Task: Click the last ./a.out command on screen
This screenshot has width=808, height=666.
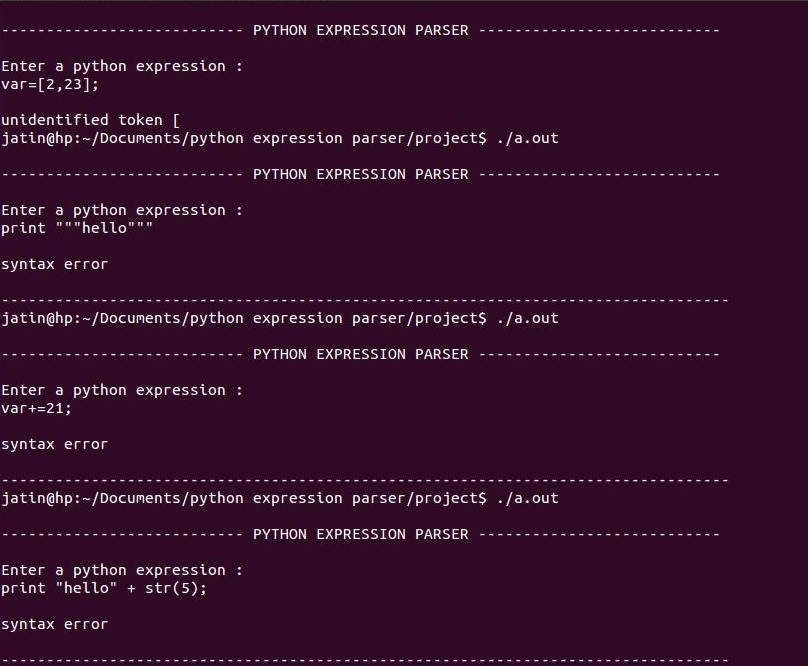Action: (527, 498)
